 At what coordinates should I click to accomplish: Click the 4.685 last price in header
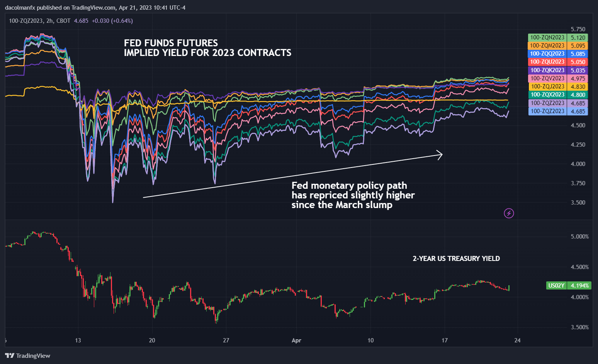tap(81, 21)
